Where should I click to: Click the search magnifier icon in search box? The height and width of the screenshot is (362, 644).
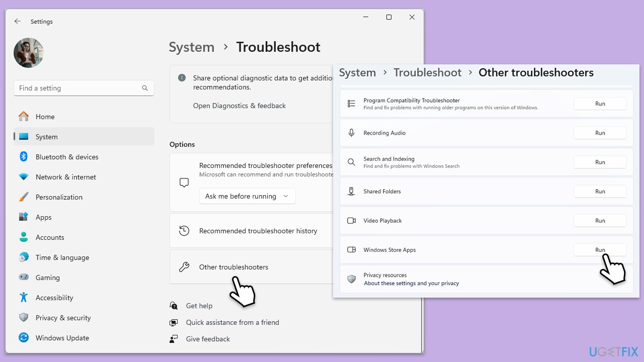point(145,88)
